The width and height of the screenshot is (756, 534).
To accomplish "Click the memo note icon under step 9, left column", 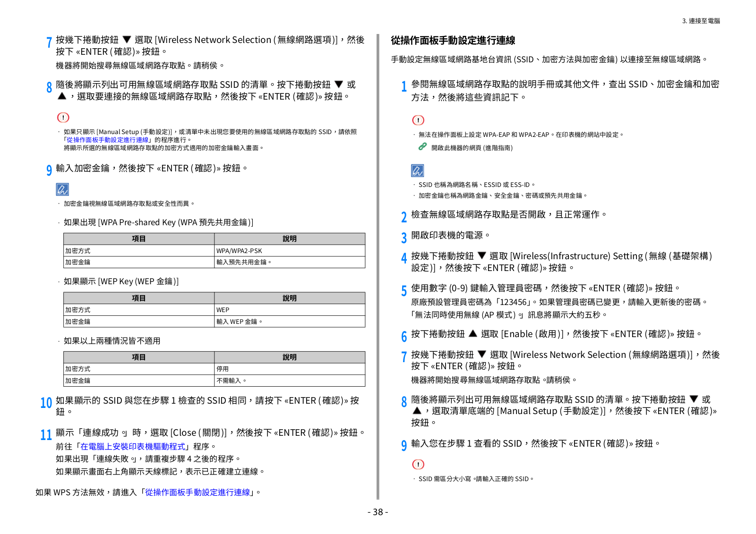I will click(x=62, y=189).
